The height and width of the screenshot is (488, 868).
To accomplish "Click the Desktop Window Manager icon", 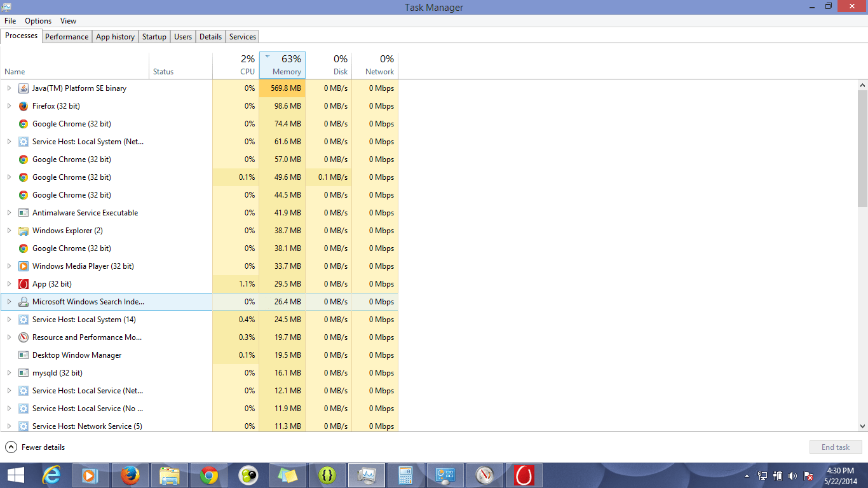I will tap(24, 355).
